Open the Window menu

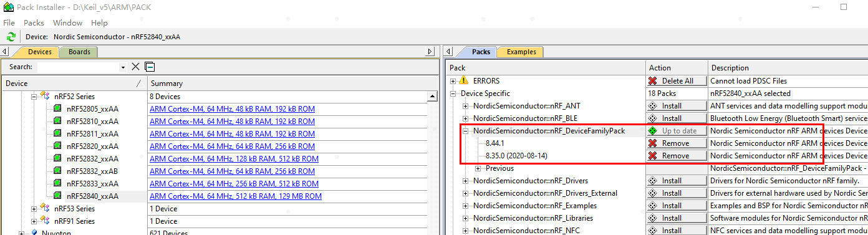(x=67, y=22)
